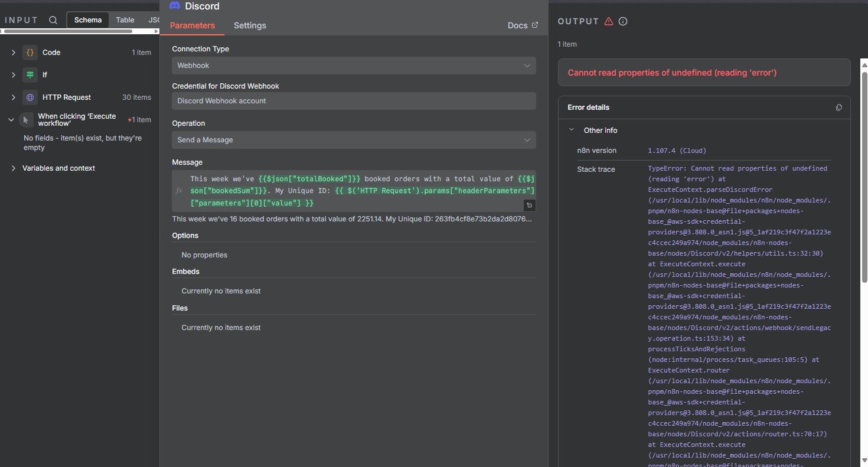Collapse the Other info section
The width and height of the screenshot is (868, 467).
click(x=572, y=130)
